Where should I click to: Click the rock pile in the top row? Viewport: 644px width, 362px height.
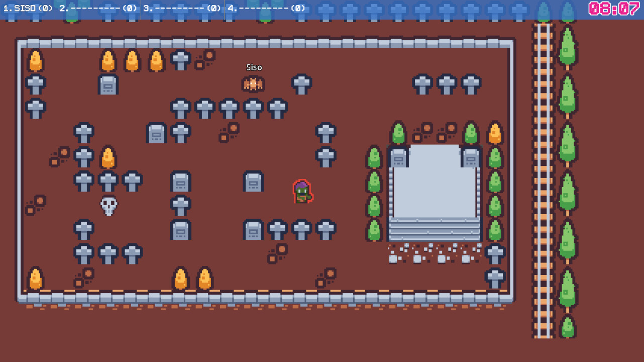205,59
